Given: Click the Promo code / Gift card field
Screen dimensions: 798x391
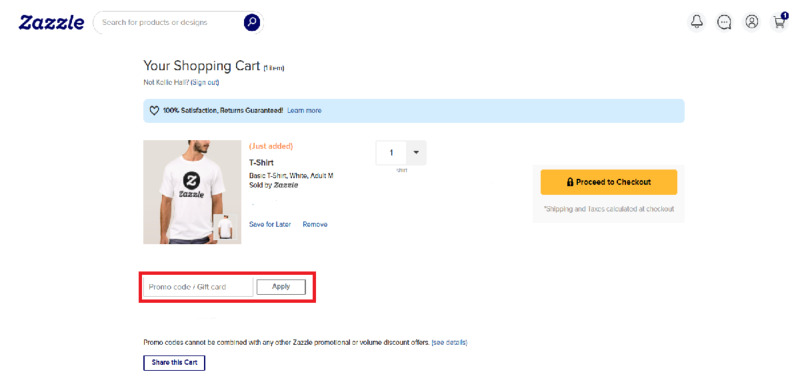Looking at the screenshot, I should tap(198, 287).
